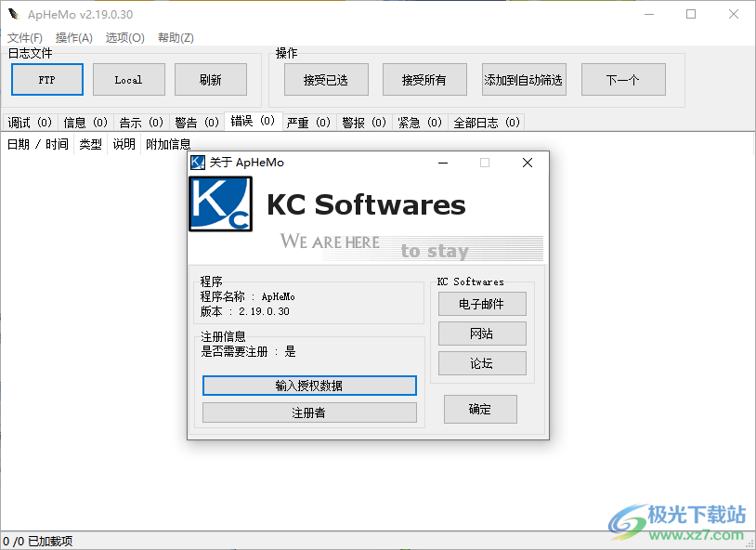The image size is (756, 550).
Task: Switch to the 紧急 (0) tab
Action: pos(420,123)
